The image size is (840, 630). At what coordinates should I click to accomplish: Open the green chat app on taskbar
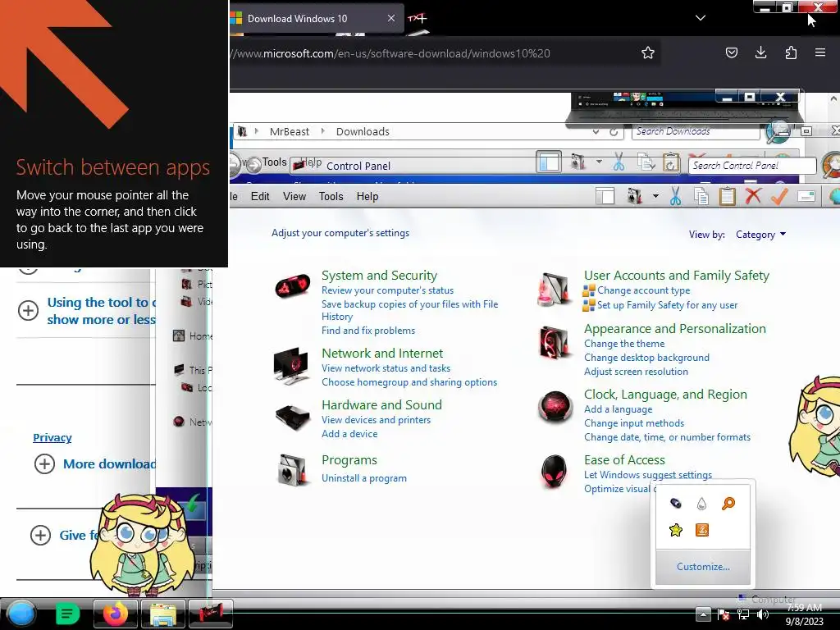[x=67, y=614]
